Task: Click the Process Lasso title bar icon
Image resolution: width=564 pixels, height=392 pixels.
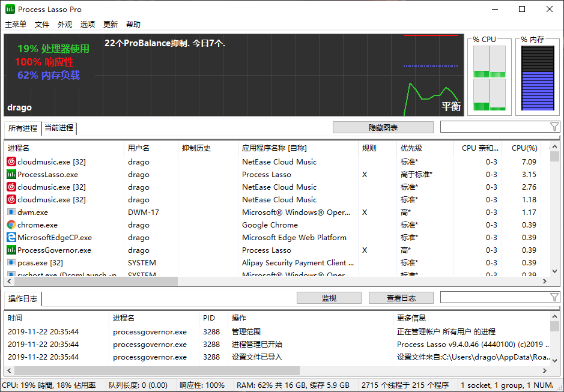Action: point(10,9)
